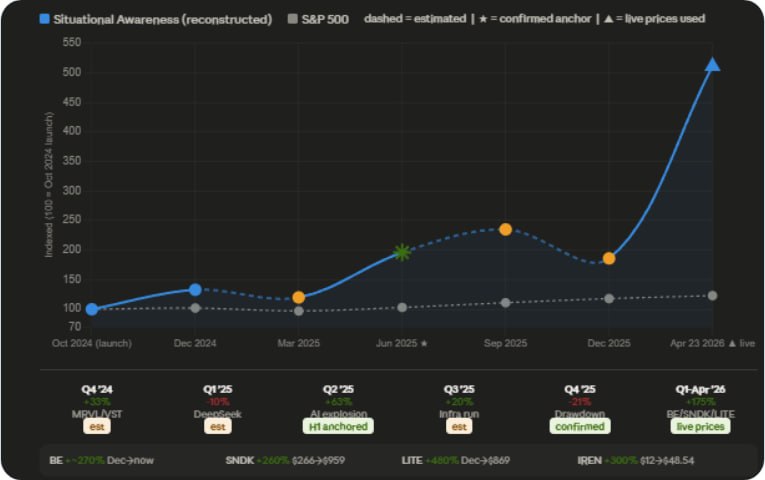Select the S&P 500 legend label
The width and height of the screenshot is (765, 480).
pos(325,20)
